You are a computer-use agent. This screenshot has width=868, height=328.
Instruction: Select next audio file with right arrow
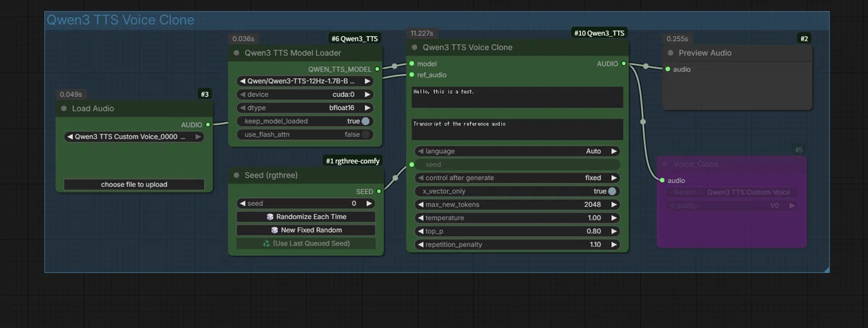click(x=198, y=136)
